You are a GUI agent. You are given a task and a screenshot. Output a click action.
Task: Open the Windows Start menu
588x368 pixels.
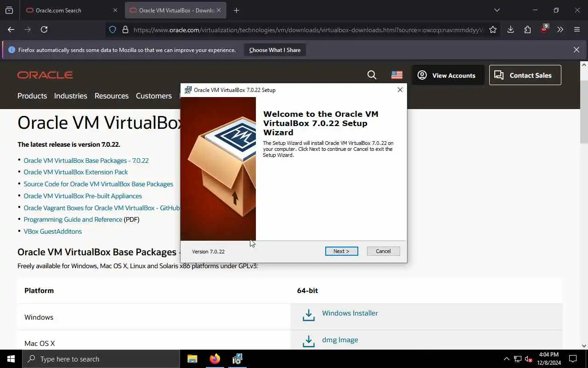(x=11, y=359)
